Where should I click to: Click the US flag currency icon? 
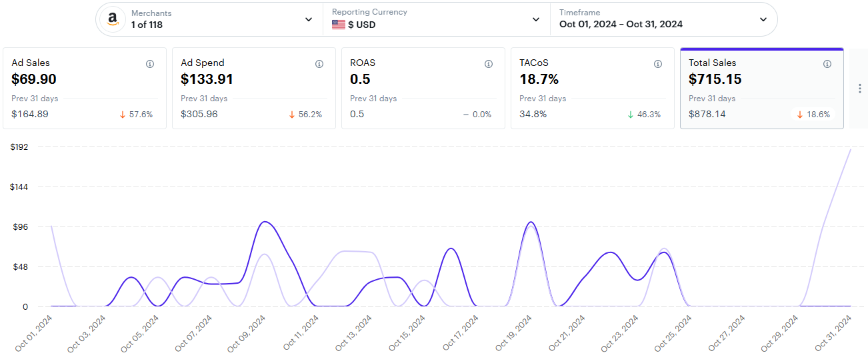click(339, 25)
